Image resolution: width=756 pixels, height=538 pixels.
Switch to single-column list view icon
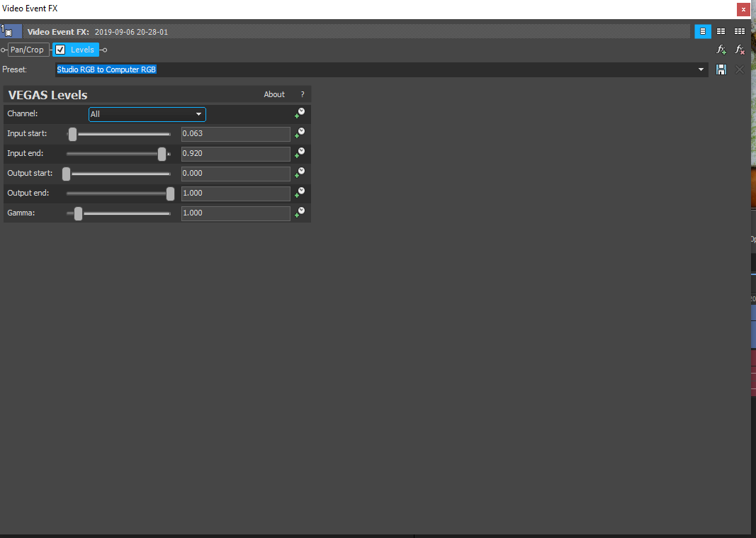tap(702, 31)
